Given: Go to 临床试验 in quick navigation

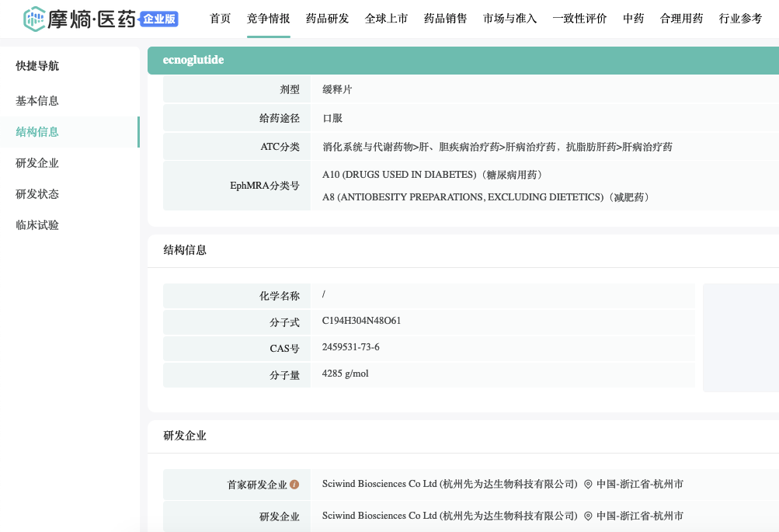Looking at the screenshot, I should (37, 225).
